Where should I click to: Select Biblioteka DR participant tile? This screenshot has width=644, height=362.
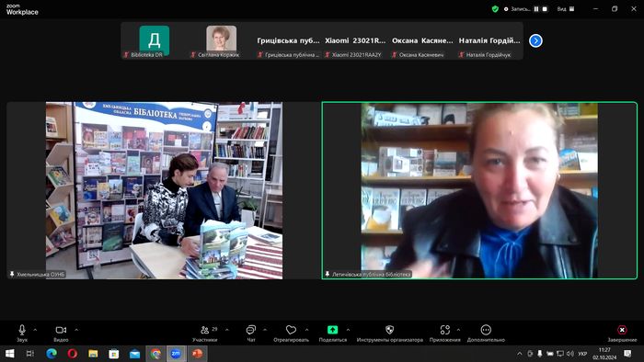(x=154, y=41)
